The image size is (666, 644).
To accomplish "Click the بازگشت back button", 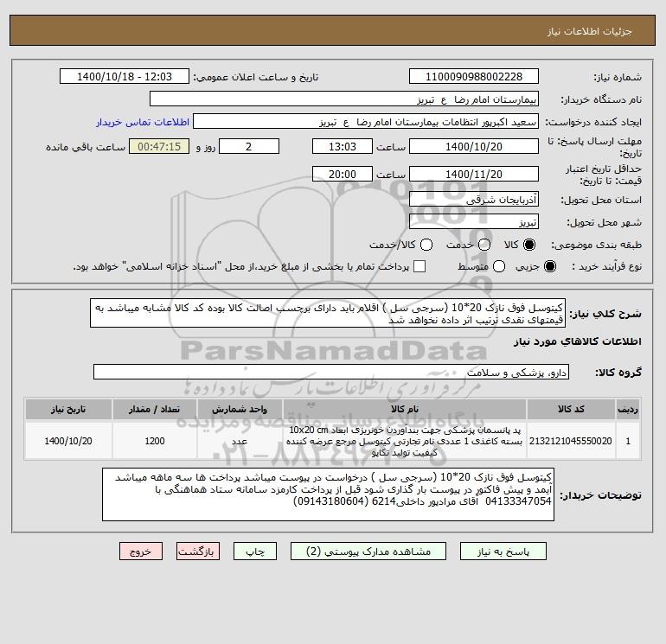I will 198,551.
